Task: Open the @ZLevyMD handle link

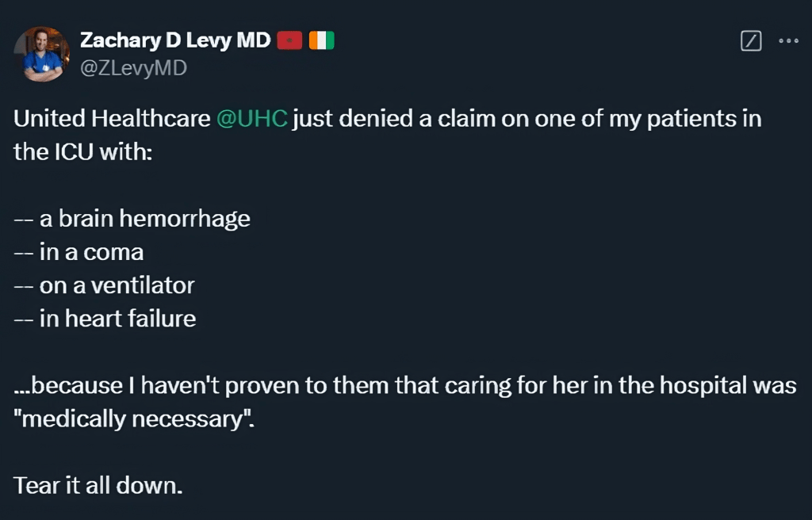Action: [133, 68]
